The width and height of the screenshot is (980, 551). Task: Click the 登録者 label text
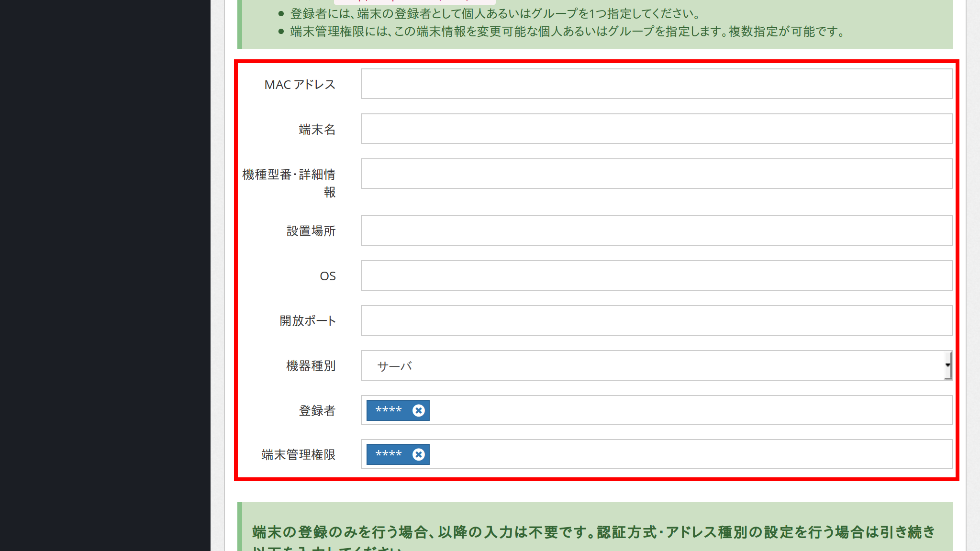(317, 411)
